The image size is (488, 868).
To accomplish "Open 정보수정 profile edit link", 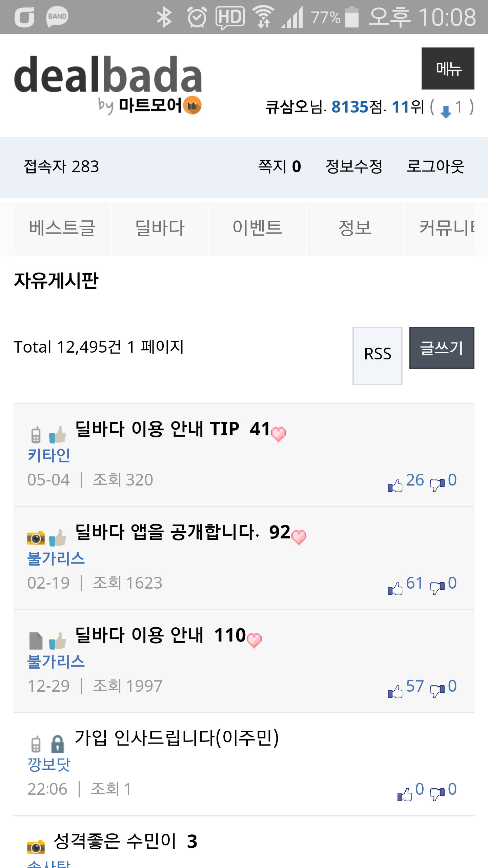I will [x=354, y=167].
